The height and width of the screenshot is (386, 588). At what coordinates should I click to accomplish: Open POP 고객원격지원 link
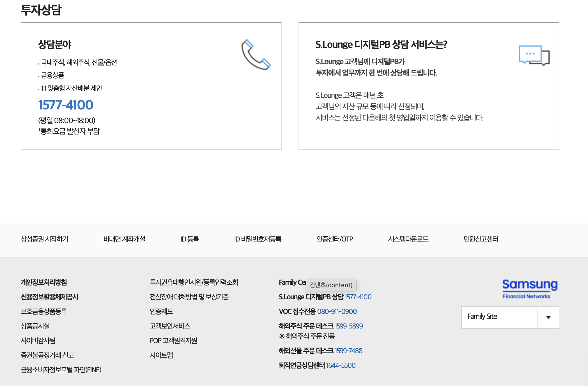coord(173,341)
